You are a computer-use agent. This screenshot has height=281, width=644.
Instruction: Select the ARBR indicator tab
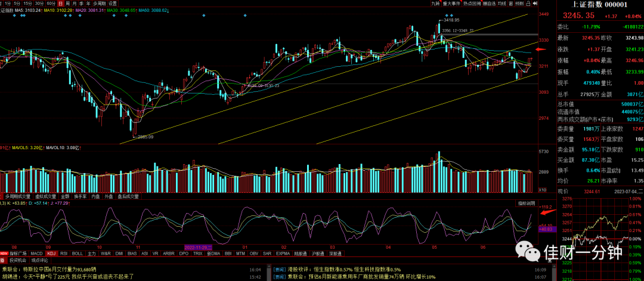pyautogui.click(x=168, y=254)
